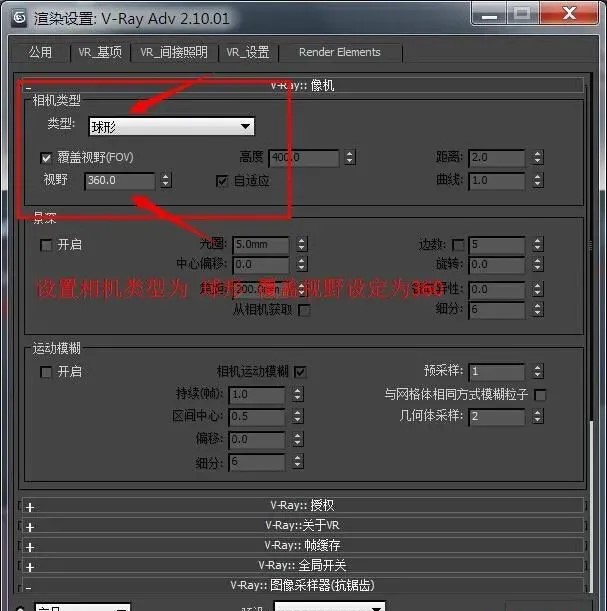This screenshot has width=607, height=611.
Task: Toggle the 相机运动模糊 checkbox
Action: coord(300,372)
